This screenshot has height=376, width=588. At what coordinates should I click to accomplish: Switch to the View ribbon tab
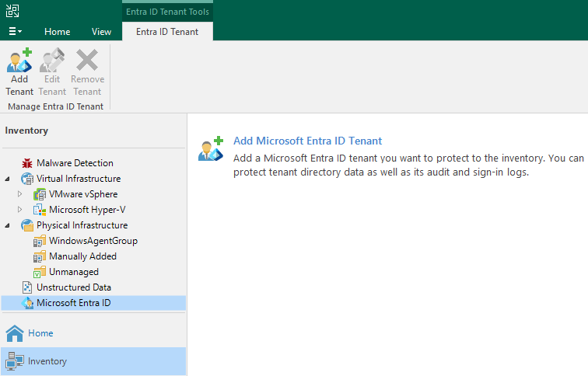101,32
